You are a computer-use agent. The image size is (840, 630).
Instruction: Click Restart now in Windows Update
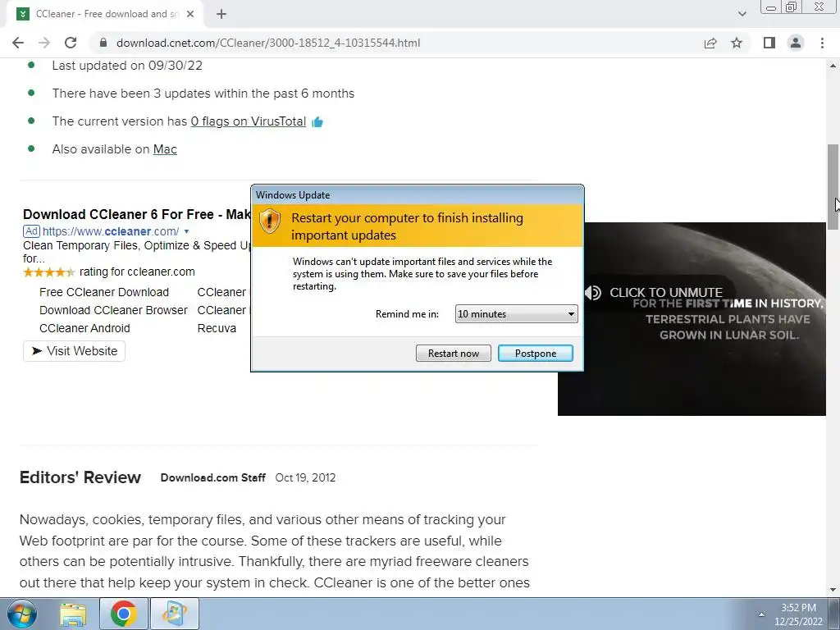453,353
